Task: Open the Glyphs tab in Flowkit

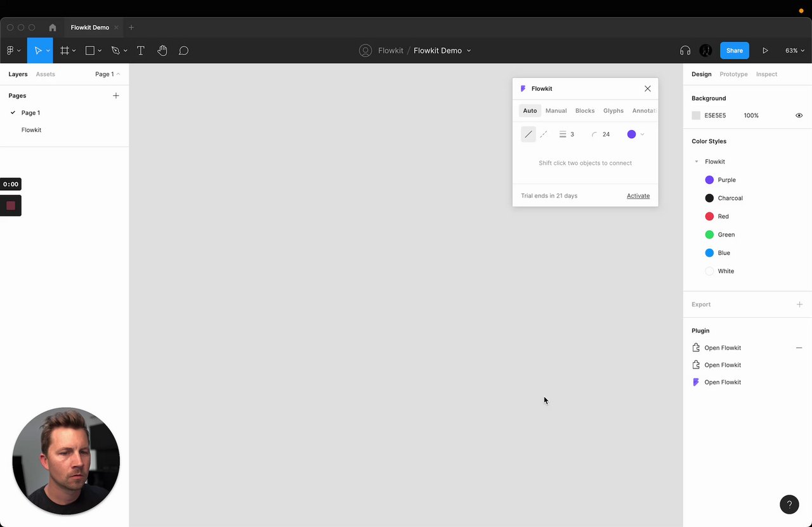Action: [x=613, y=111]
